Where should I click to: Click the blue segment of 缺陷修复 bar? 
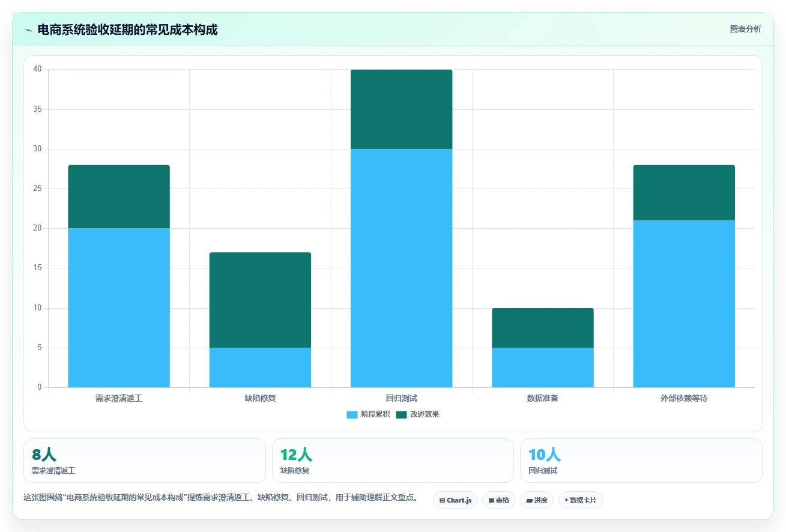point(260,367)
